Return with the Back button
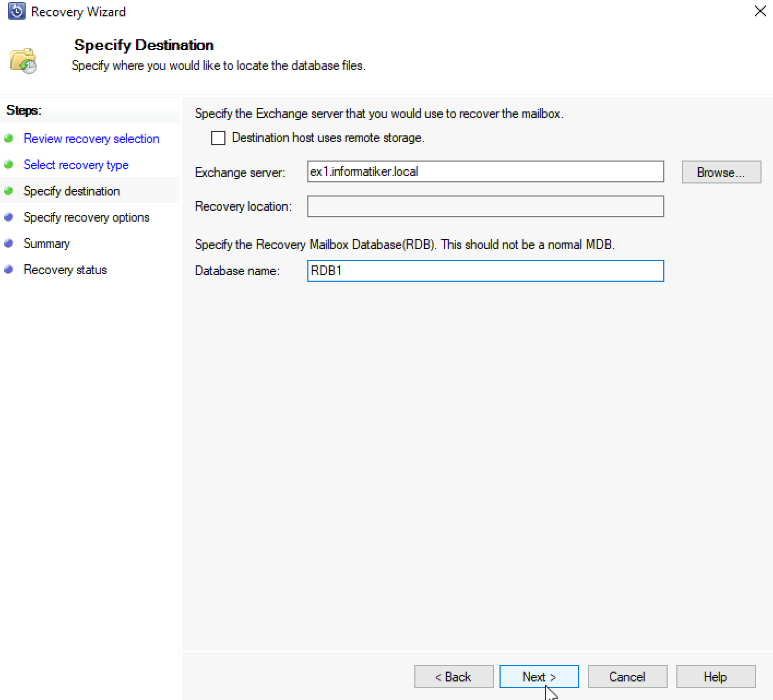Viewport: 773px width, 700px height. click(x=454, y=677)
